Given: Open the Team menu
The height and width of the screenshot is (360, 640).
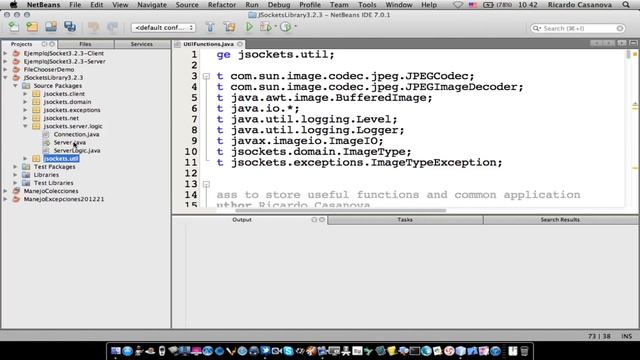Looking at the screenshot, I should (x=339, y=5).
